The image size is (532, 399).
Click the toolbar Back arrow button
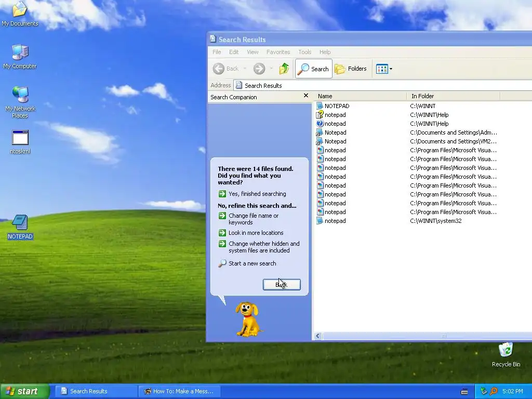[226, 69]
